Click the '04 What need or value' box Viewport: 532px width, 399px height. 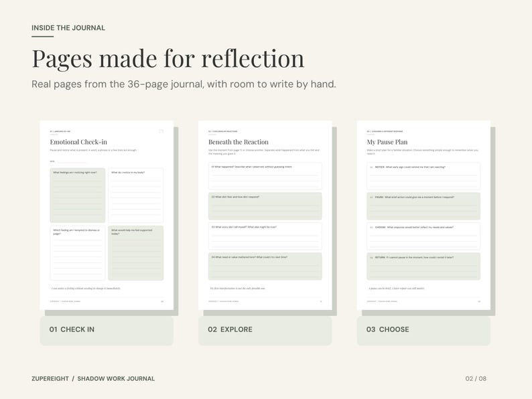pyautogui.click(x=265, y=266)
